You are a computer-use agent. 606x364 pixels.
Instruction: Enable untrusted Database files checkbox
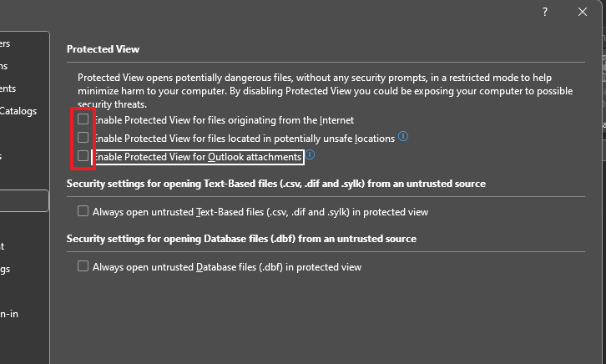click(x=83, y=266)
